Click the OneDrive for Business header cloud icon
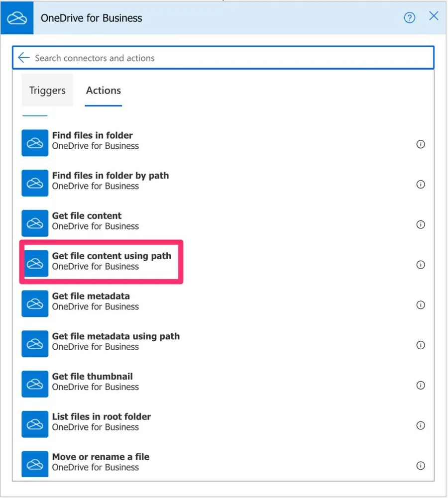The image size is (448, 498). pyautogui.click(x=17, y=18)
